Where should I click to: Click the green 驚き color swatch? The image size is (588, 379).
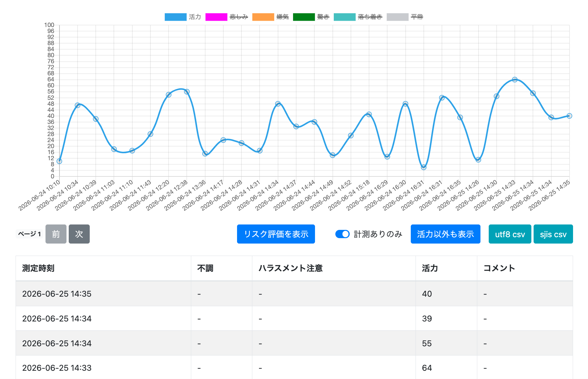click(304, 17)
